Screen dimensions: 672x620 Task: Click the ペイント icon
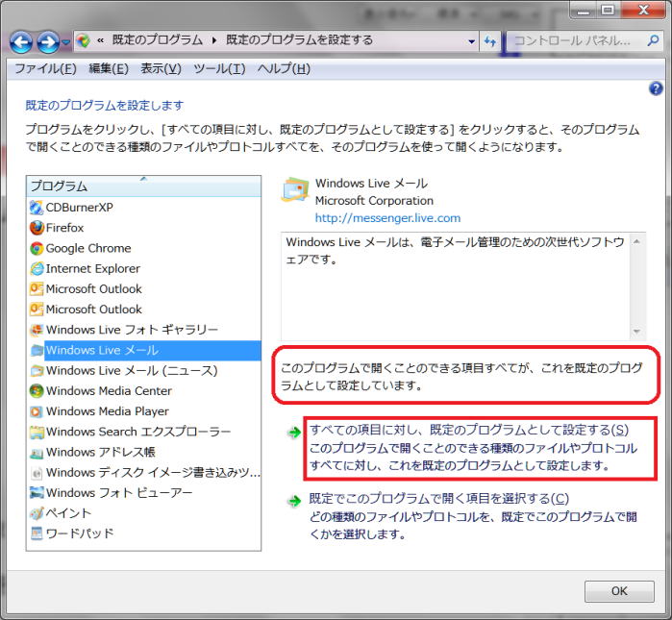coord(37,513)
